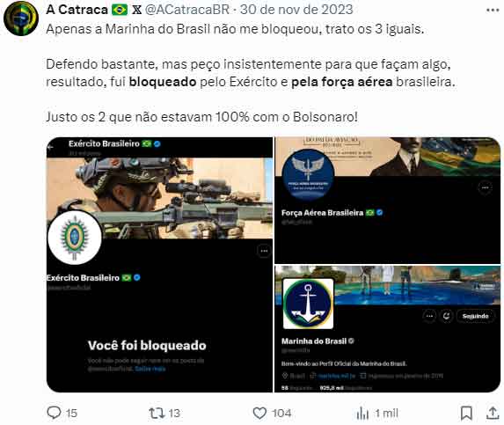Open the A Catraca display name
This screenshot has height=425, width=504.
pos(77,10)
